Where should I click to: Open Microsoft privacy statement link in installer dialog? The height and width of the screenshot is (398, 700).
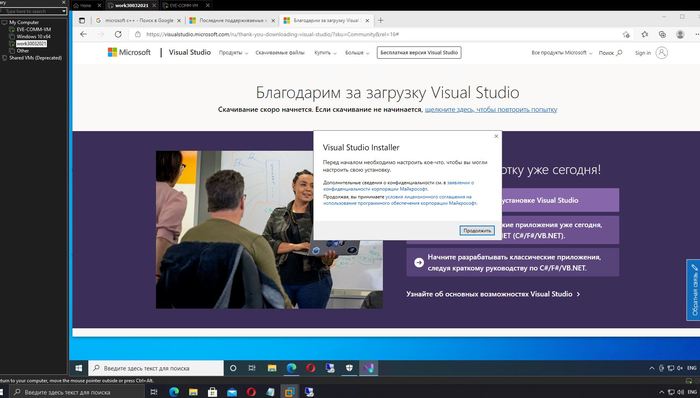pyautogui.click(x=398, y=186)
